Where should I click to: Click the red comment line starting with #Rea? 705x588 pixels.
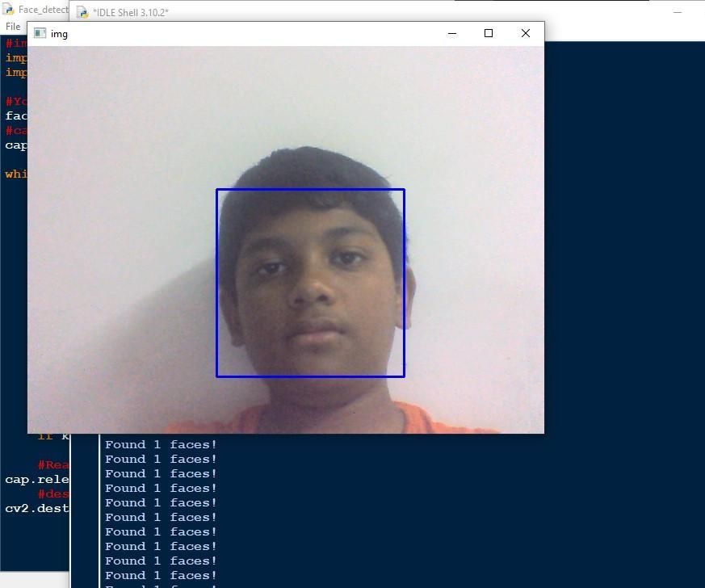pyautogui.click(x=53, y=464)
